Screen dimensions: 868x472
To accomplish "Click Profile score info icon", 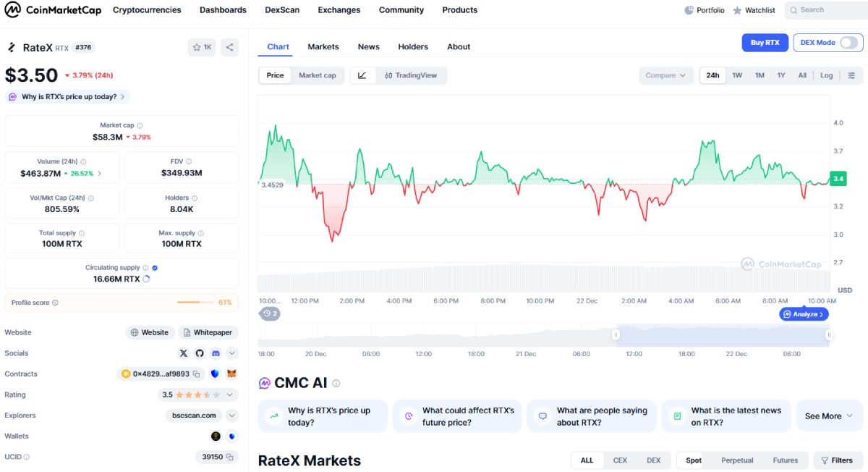I will pyautogui.click(x=55, y=303).
